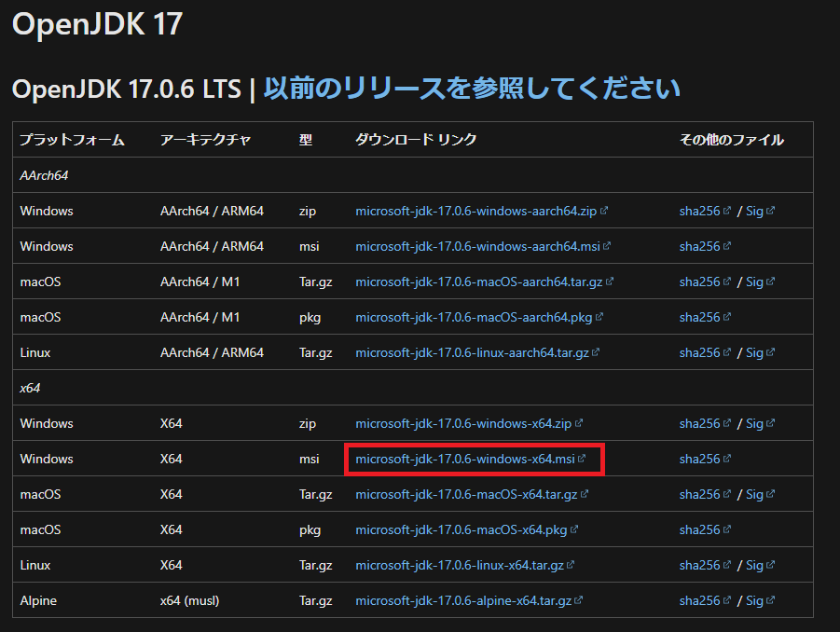Click msi type cell in Windows X64 row
The width and height of the screenshot is (840, 632).
pos(310,459)
